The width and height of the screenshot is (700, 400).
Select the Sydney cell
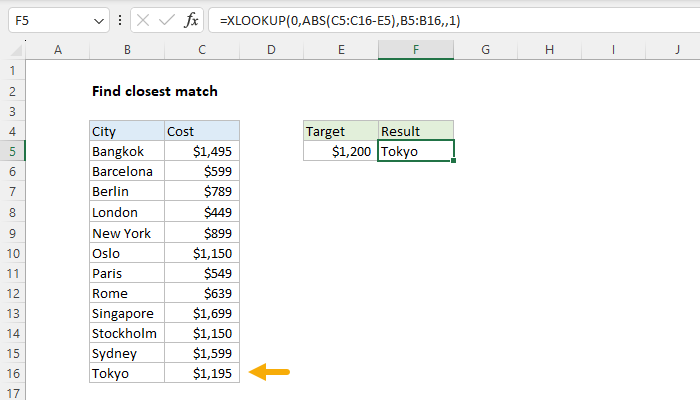[127, 353]
